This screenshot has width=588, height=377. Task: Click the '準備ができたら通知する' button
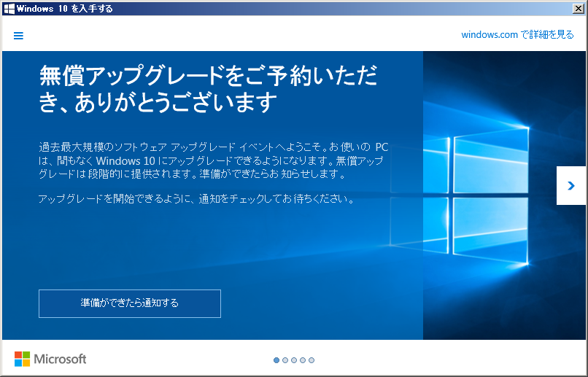tap(130, 303)
